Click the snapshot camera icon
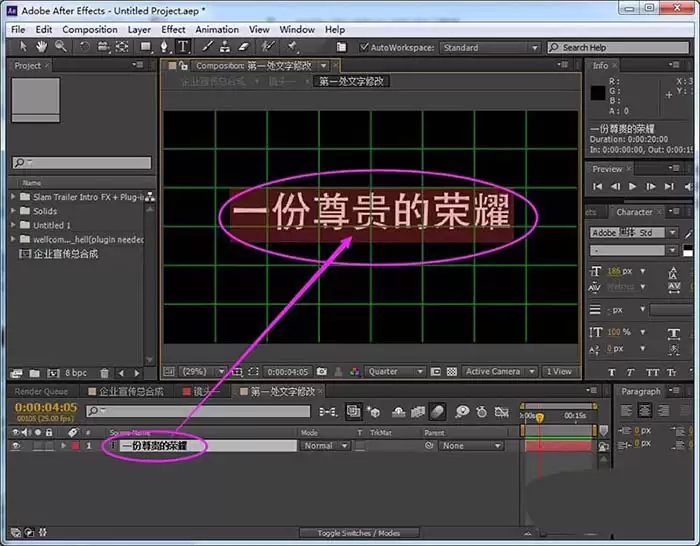 (321, 371)
